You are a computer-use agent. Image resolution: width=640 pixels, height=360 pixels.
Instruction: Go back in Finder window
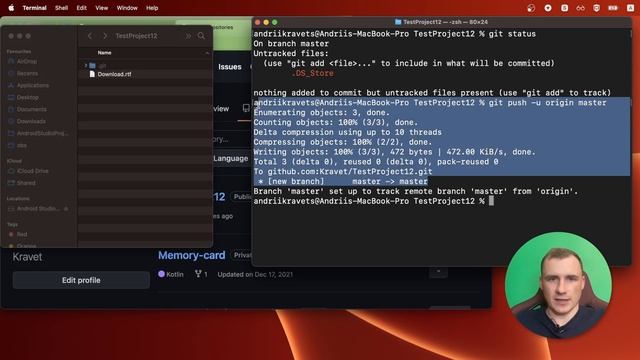click(x=90, y=36)
